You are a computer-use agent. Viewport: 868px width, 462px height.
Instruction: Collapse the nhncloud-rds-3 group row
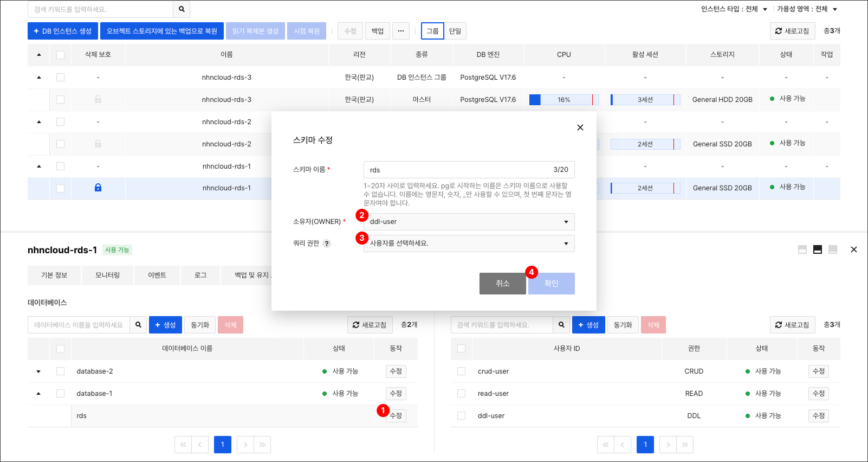click(38, 77)
